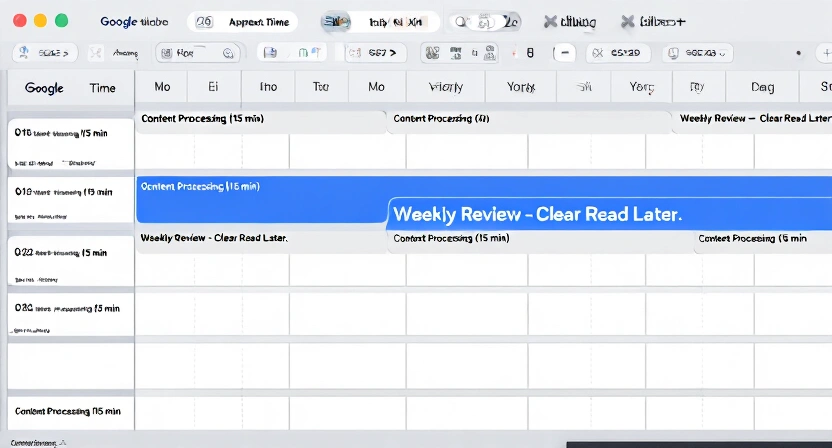Select the Iho column header
The width and height of the screenshot is (832, 448).
click(268, 87)
